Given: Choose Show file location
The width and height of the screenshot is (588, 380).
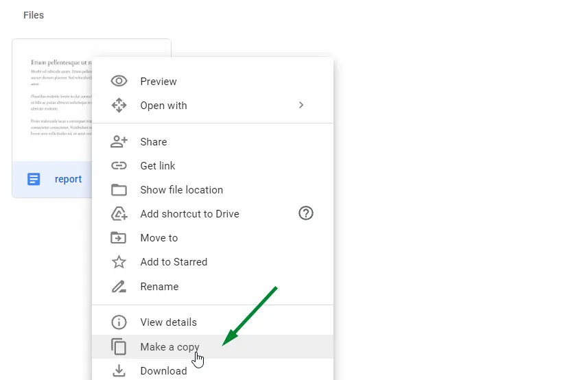Looking at the screenshot, I should [x=213, y=189].
